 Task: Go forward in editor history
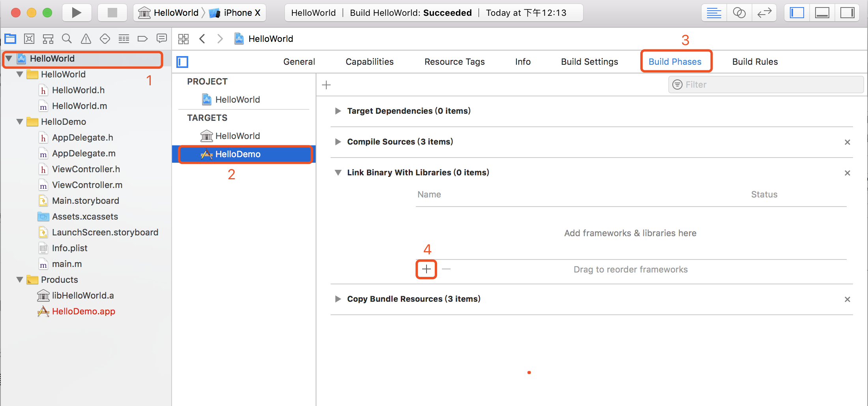tap(220, 39)
